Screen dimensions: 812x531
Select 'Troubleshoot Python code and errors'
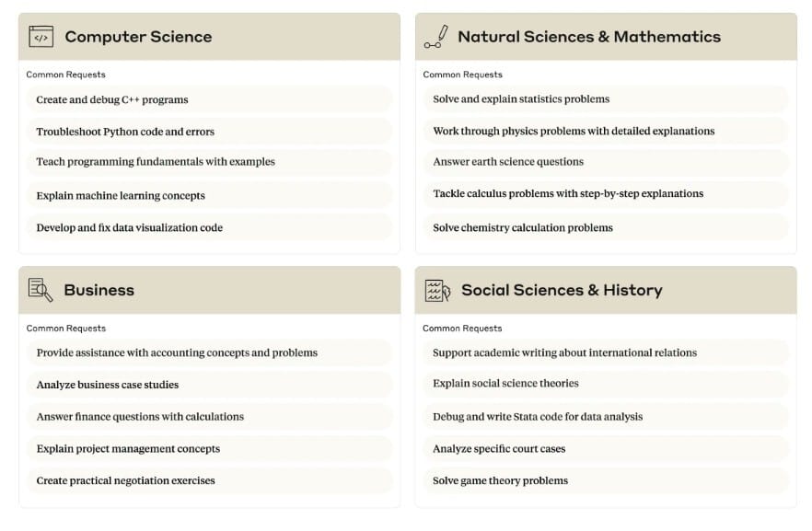[x=125, y=132]
